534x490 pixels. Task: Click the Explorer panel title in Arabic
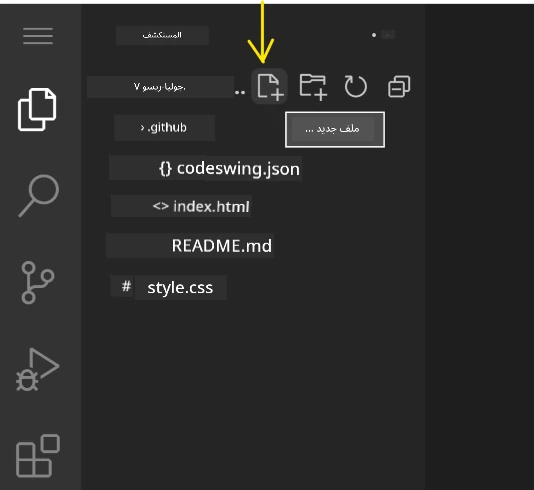click(162, 35)
